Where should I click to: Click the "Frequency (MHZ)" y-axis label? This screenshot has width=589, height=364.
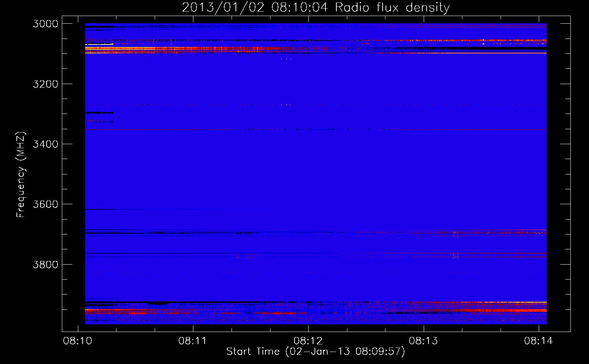click(21, 175)
